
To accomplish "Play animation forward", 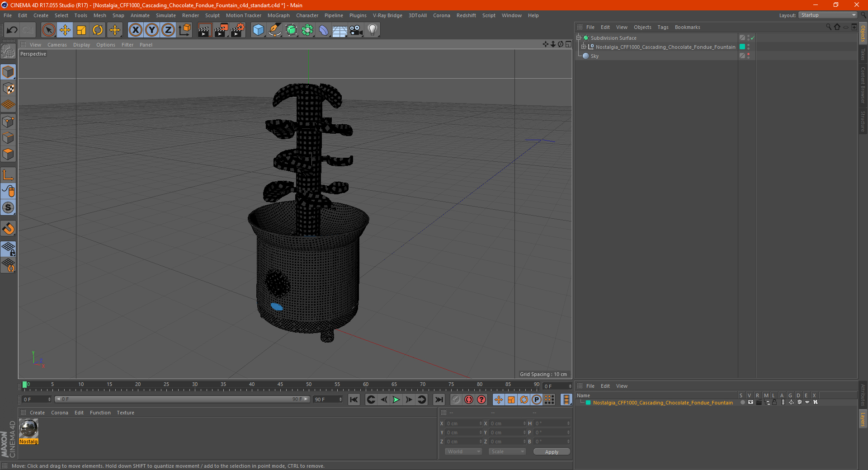I will pos(396,399).
